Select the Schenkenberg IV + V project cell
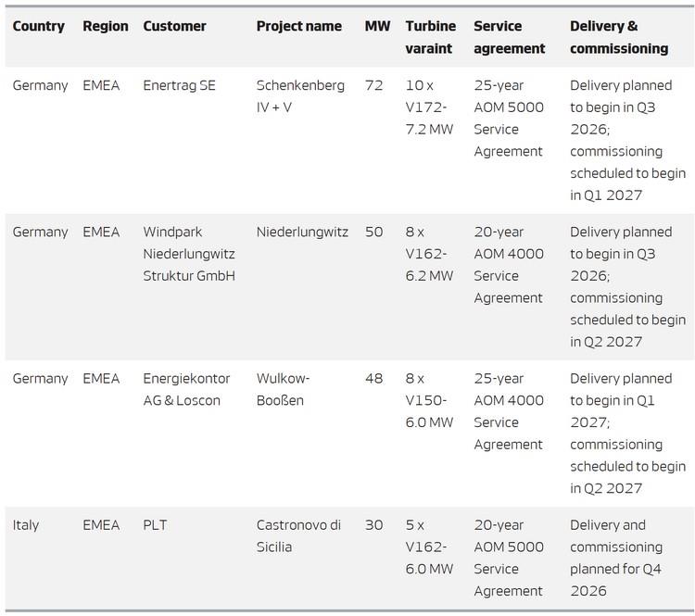This screenshot has width=695, height=616. coord(300,96)
